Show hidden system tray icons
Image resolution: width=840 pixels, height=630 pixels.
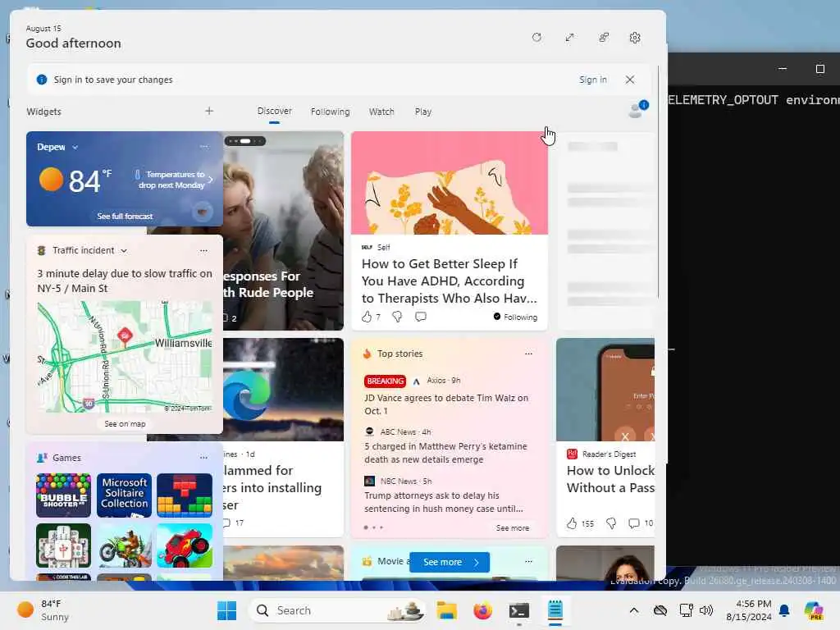(634, 610)
